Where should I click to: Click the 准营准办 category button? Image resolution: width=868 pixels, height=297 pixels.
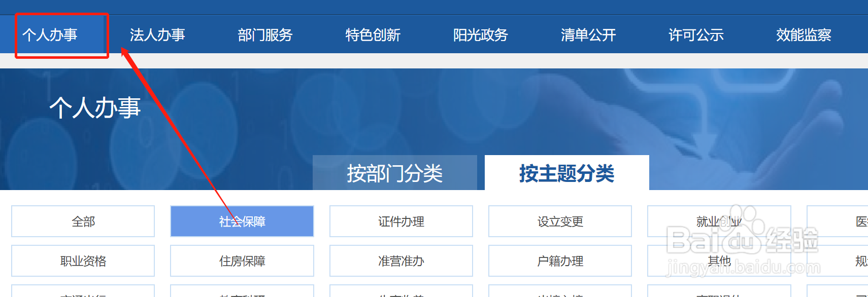coord(401,261)
